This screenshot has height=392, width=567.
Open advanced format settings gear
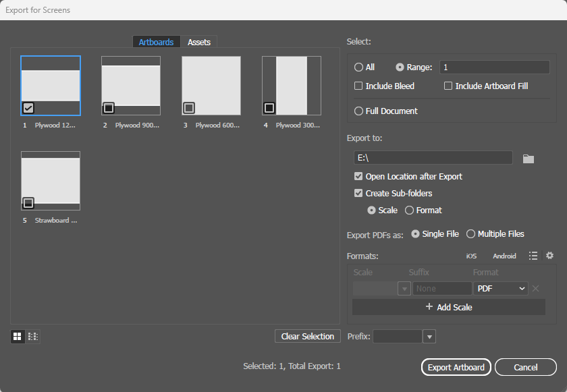pyautogui.click(x=549, y=256)
